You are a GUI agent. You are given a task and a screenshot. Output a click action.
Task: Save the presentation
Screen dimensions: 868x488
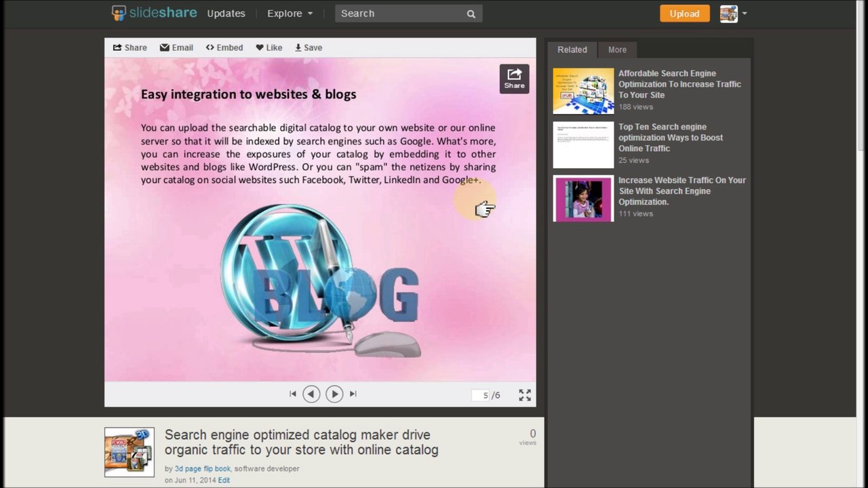pyautogui.click(x=309, y=47)
